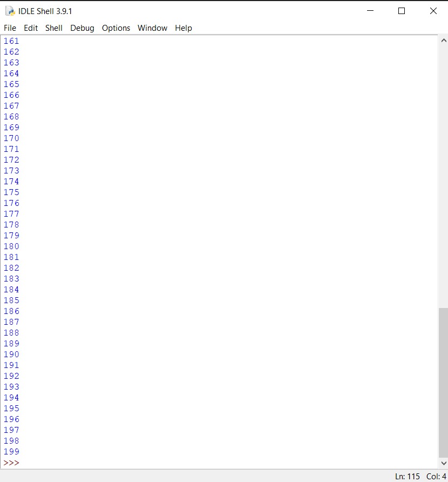448x482 pixels.
Task: Click output line 194
Action: [11, 398]
